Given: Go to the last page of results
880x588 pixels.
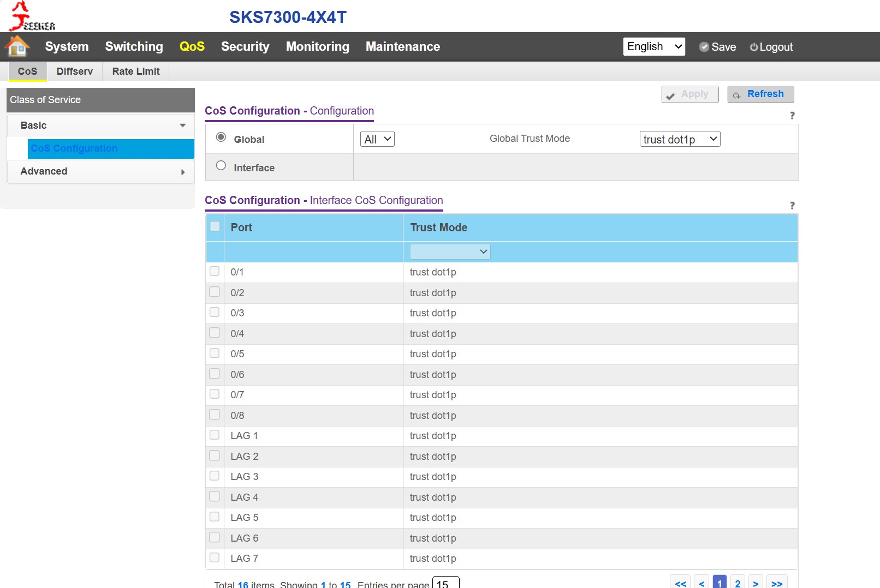Looking at the screenshot, I should tap(777, 583).
